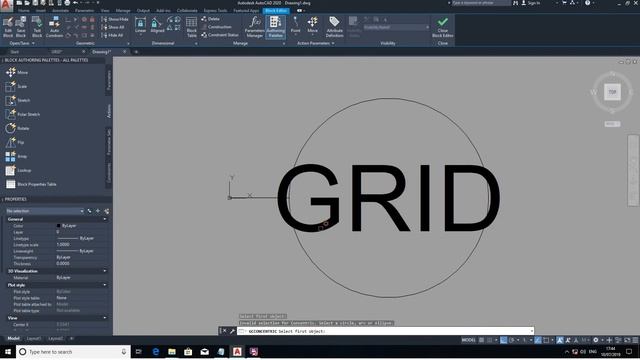The width and height of the screenshot is (640, 360).
Task: Toggle the Authoring Palettes button
Action: tap(276, 27)
